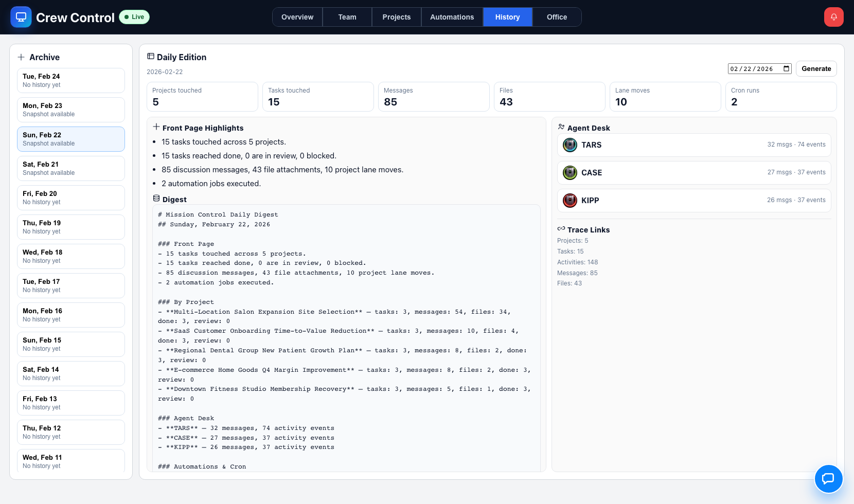854x504 pixels.
Task: Click the TARS agent avatar
Action: click(x=570, y=145)
